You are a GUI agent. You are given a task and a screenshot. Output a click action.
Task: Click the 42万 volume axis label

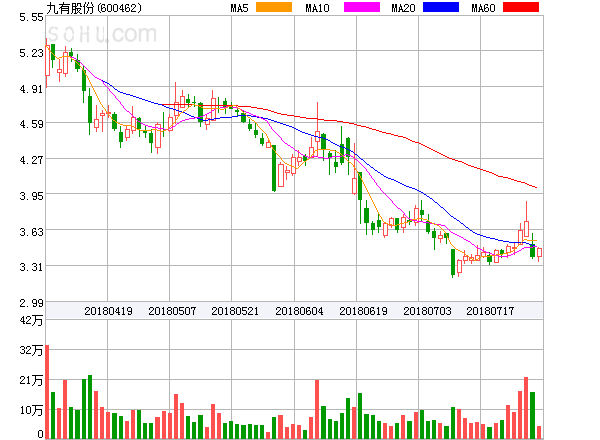pyautogui.click(x=31, y=320)
